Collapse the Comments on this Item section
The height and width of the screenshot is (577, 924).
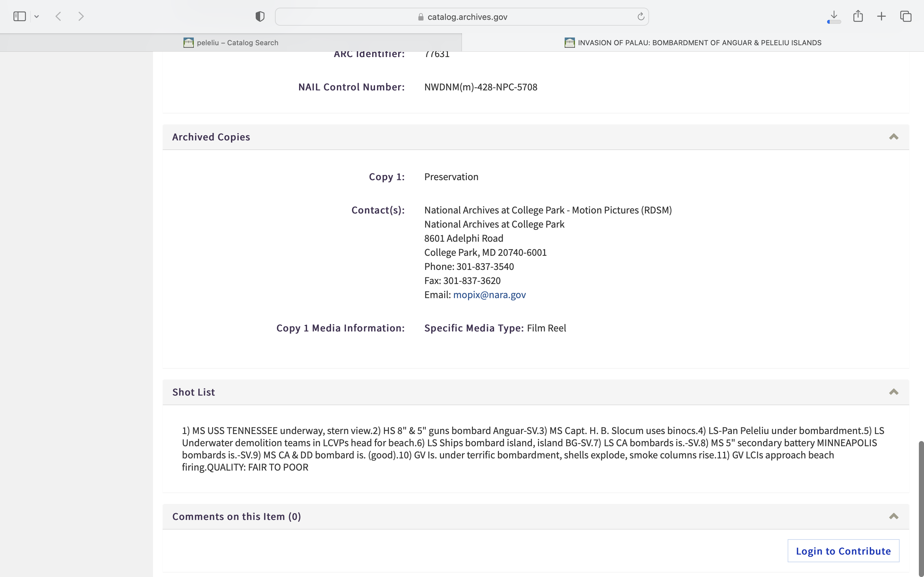[894, 516]
